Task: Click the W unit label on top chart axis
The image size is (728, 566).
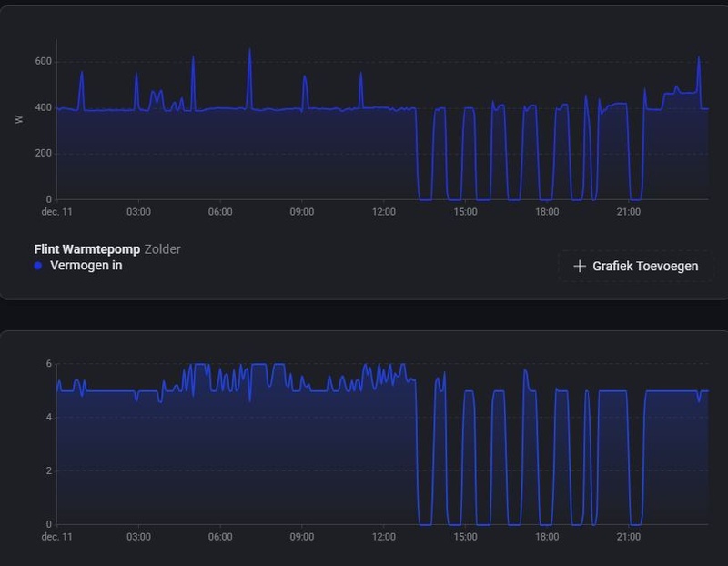Action: coord(19,119)
